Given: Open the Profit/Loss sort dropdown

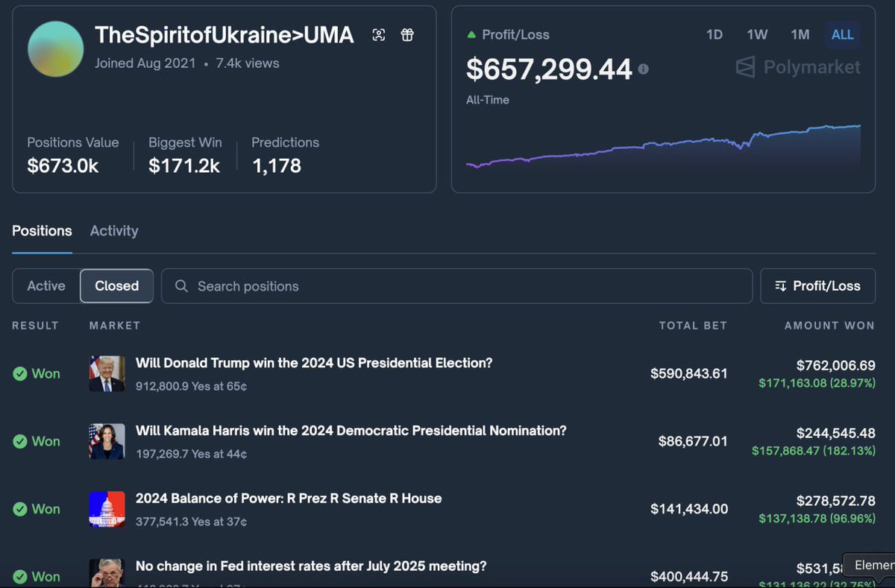Looking at the screenshot, I should [817, 285].
